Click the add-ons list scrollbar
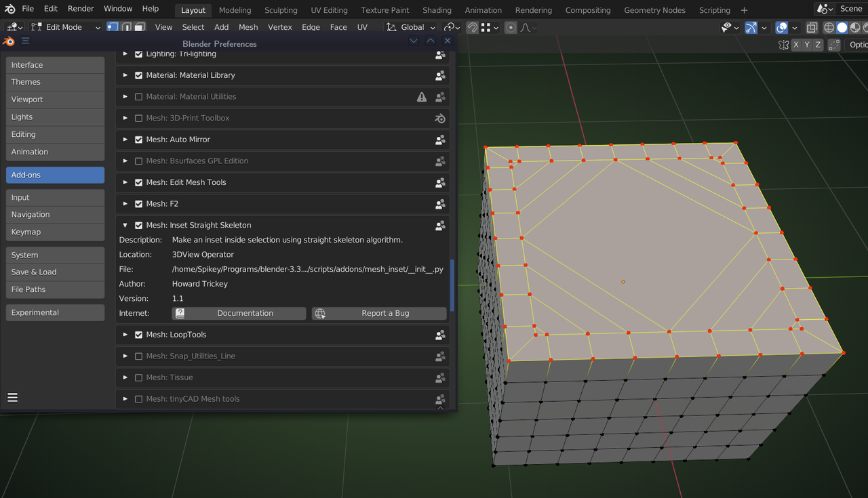This screenshot has height=498, width=868. [x=452, y=285]
